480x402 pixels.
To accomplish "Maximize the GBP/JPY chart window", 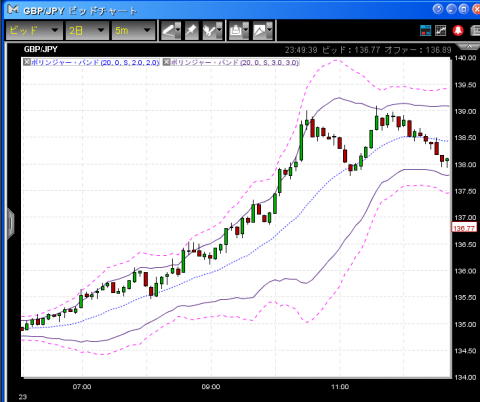I will (464, 9).
